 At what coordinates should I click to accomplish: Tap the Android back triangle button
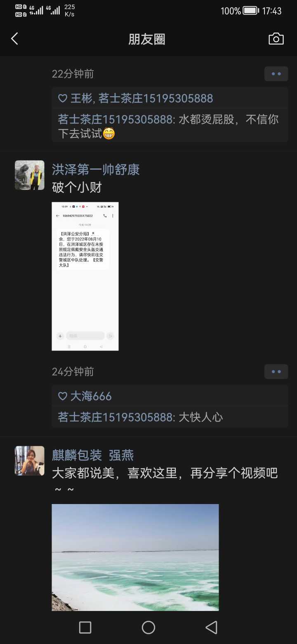pos(211,627)
